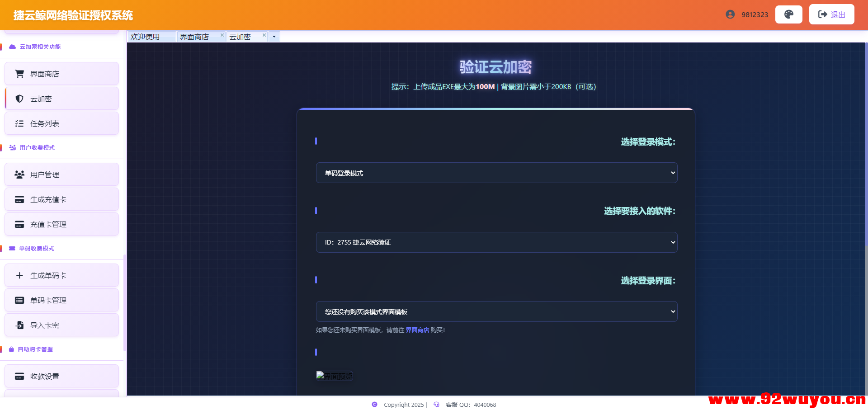Click the 充值卡管理 card icon
The width and height of the screenshot is (868, 410).
[19, 224]
